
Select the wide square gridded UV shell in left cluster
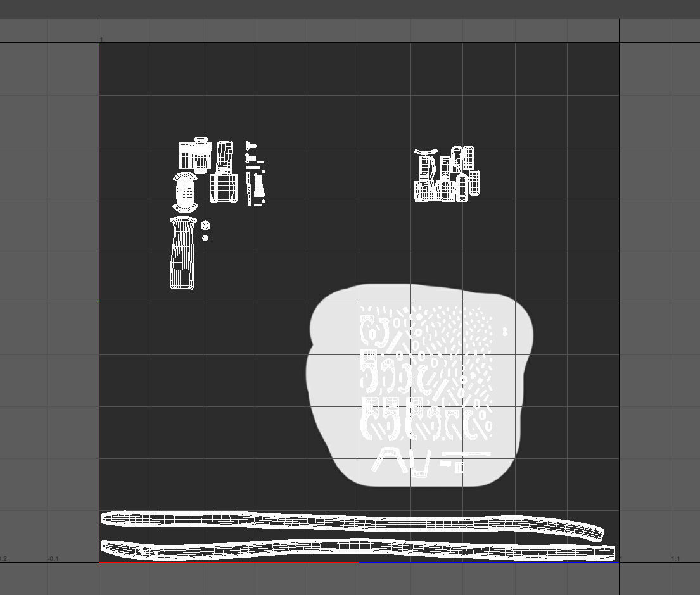click(224, 188)
